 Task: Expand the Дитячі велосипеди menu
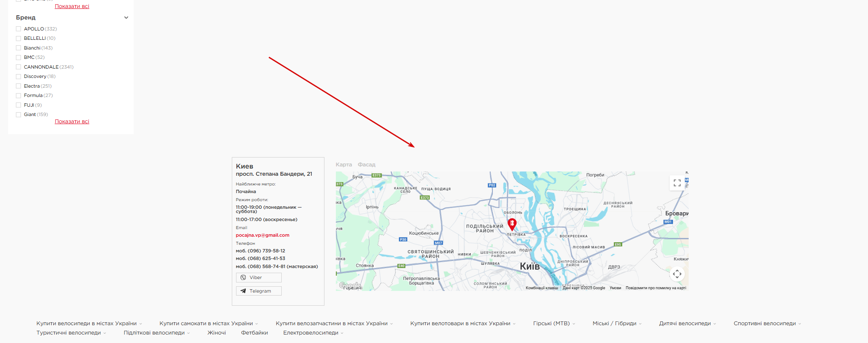(687, 324)
